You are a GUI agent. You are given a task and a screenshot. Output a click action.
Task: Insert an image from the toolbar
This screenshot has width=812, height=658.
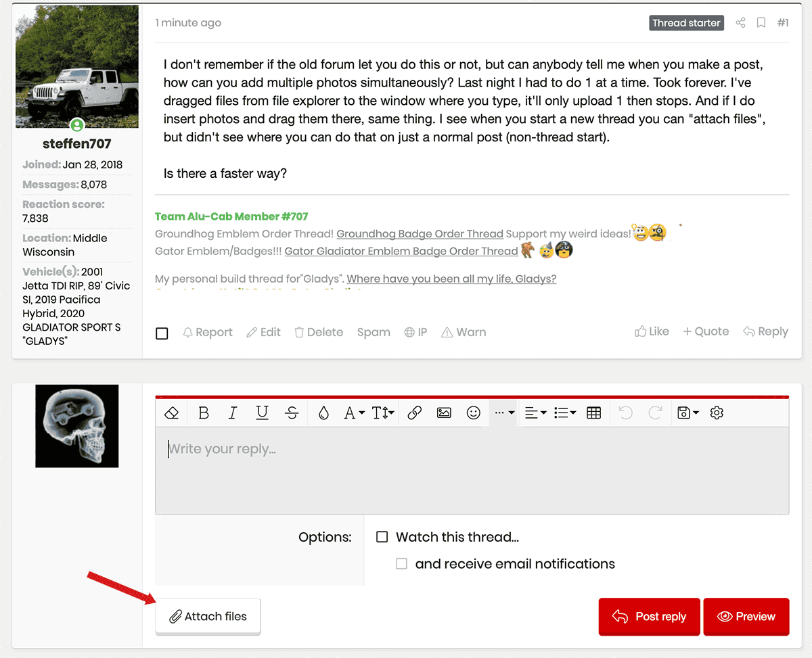pyautogui.click(x=444, y=413)
